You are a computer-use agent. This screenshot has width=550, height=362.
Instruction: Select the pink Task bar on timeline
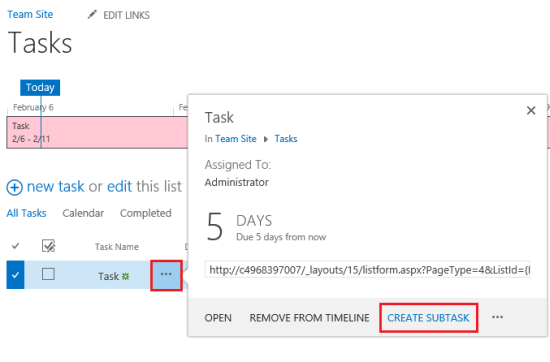pos(97,133)
